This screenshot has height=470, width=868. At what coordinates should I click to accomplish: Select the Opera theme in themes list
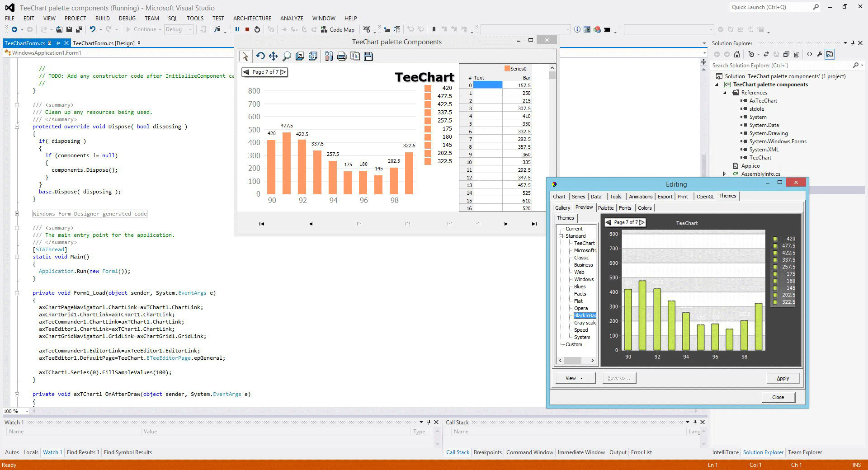point(581,308)
